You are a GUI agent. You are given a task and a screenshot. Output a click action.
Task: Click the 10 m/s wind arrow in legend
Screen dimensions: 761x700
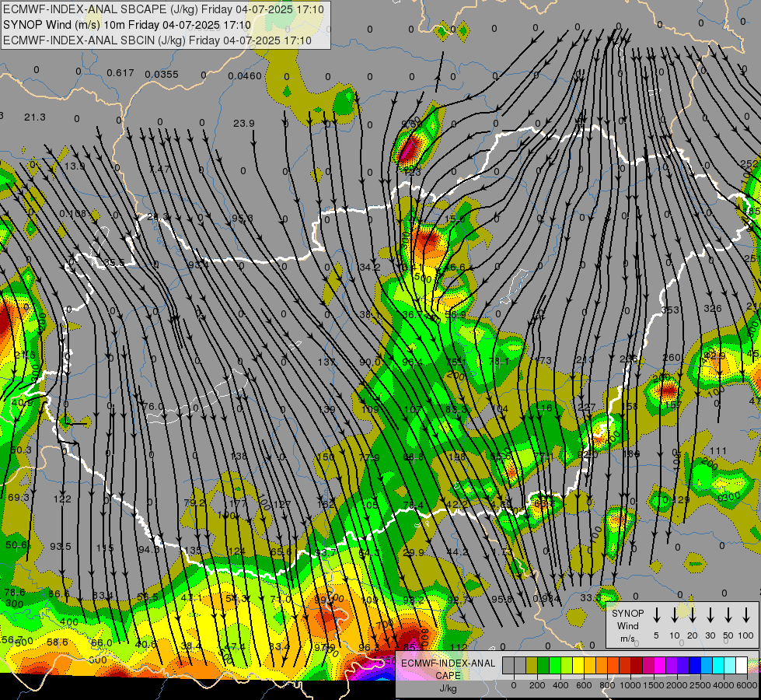pyautogui.click(x=674, y=615)
